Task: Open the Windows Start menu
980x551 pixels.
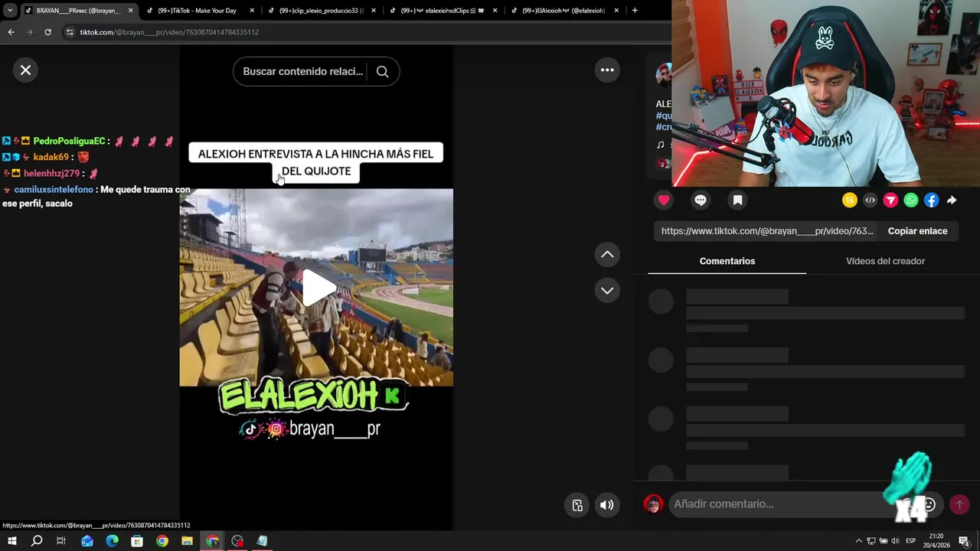Action: tap(11, 541)
